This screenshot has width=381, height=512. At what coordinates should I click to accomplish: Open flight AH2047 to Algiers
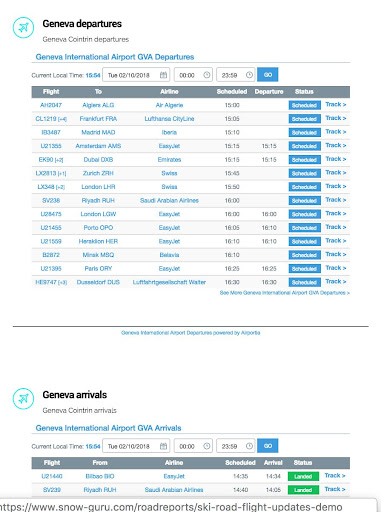pos(51,105)
